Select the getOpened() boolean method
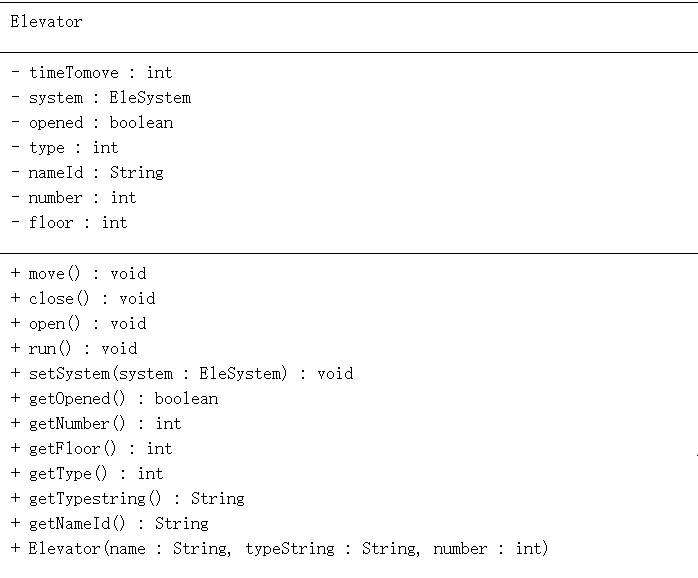The width and height of the screenshot is (698, 578). [114, 398]
